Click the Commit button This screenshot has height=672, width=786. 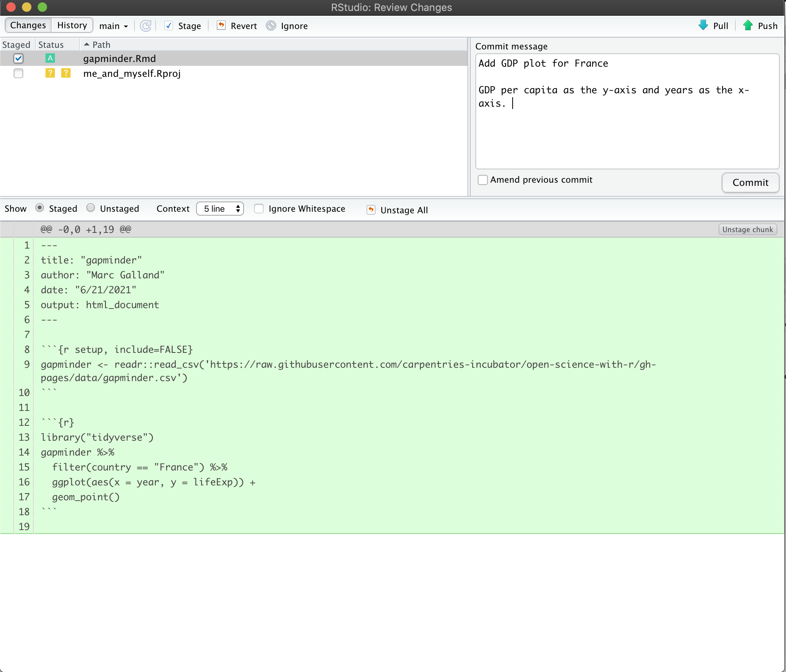pyautogui.click(x=750, y=182)
